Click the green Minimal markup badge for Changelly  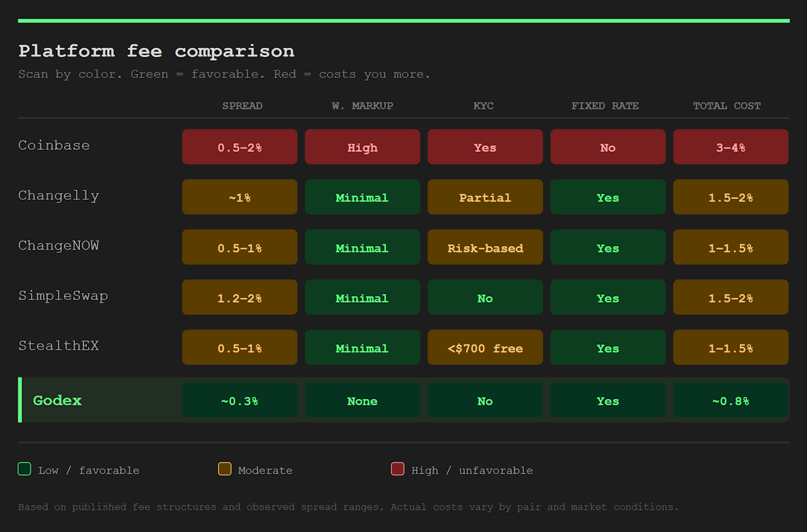pos(362,197)
